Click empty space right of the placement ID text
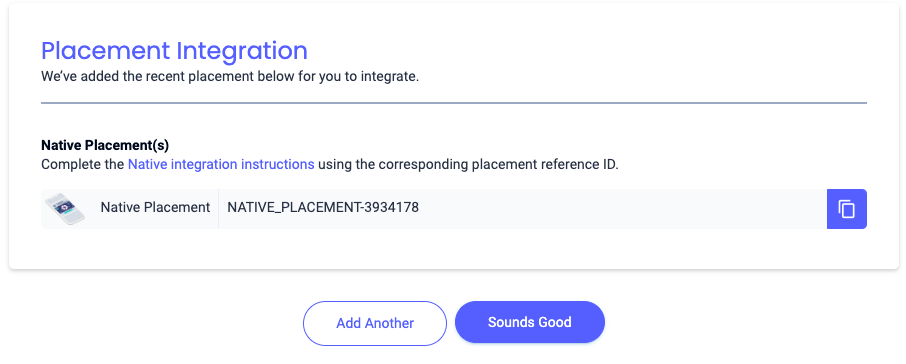 click(623, 209)
